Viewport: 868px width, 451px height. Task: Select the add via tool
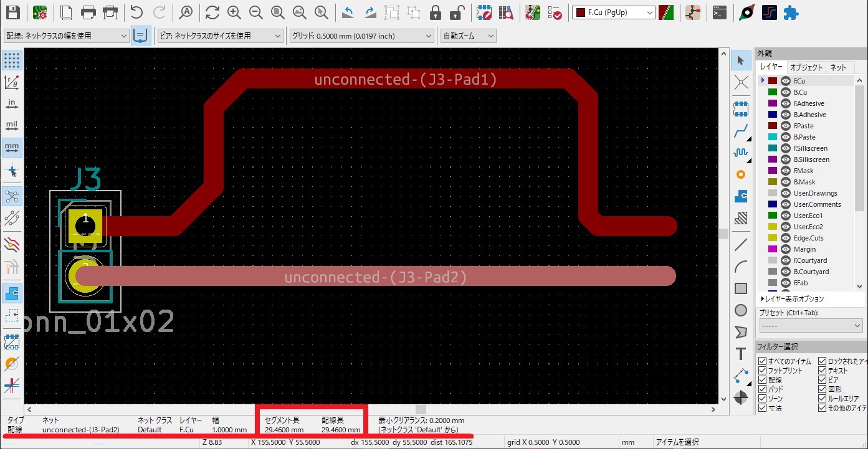(742, 174)
